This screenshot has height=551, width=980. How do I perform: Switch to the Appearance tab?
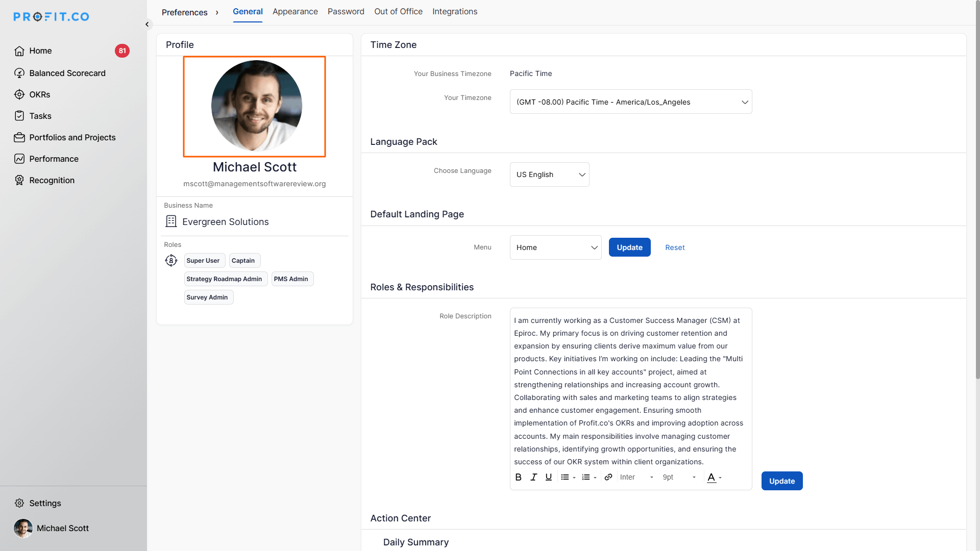click(295, 11)
